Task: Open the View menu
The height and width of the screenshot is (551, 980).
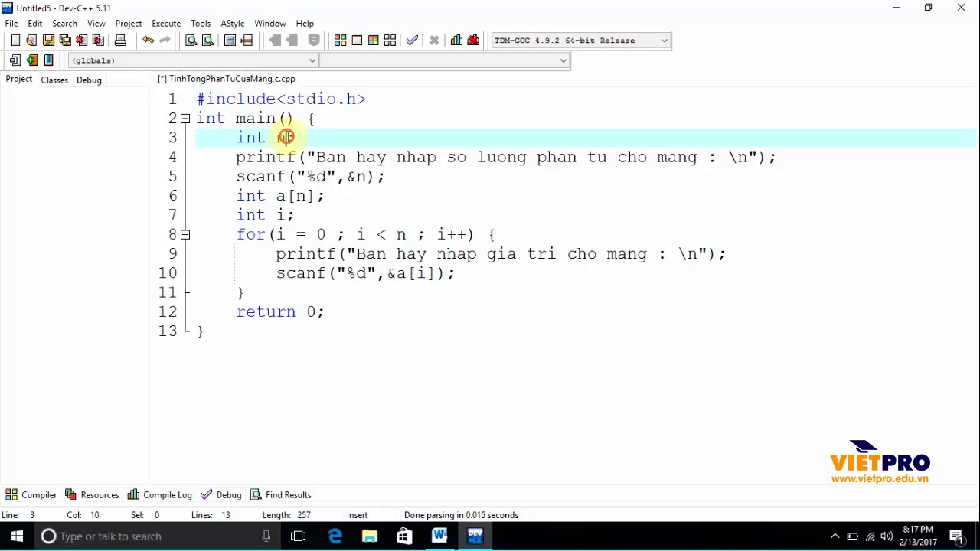Action: (x=96, y=24)
